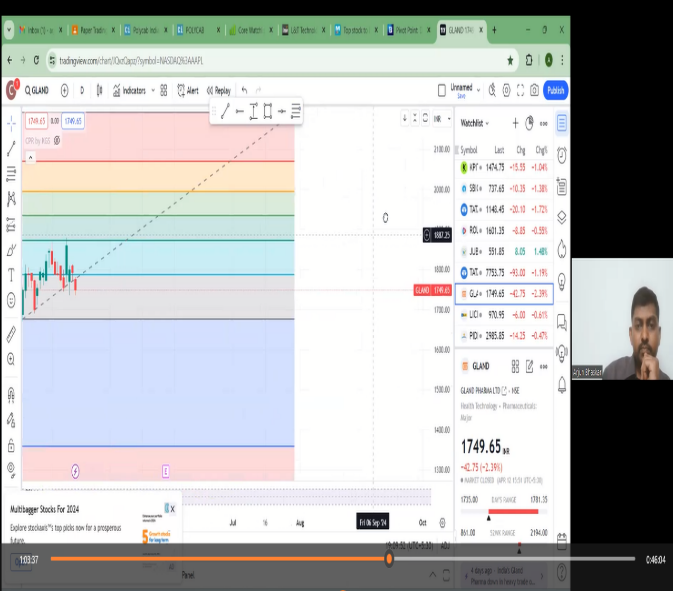Undo the last chart action
The image size is (673, 591).
245,90
